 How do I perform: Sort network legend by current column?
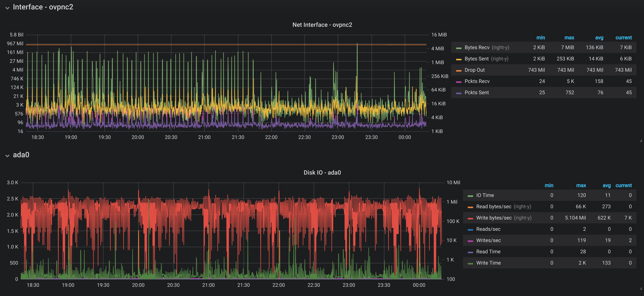(623, 38)
